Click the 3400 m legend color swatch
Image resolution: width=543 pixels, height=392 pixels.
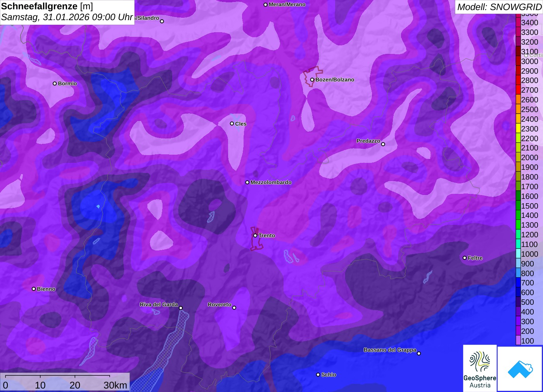pos(518,22)
